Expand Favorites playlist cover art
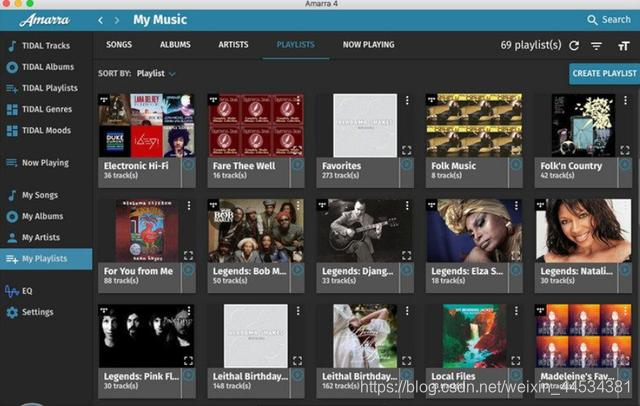 [x=407, y=150]
